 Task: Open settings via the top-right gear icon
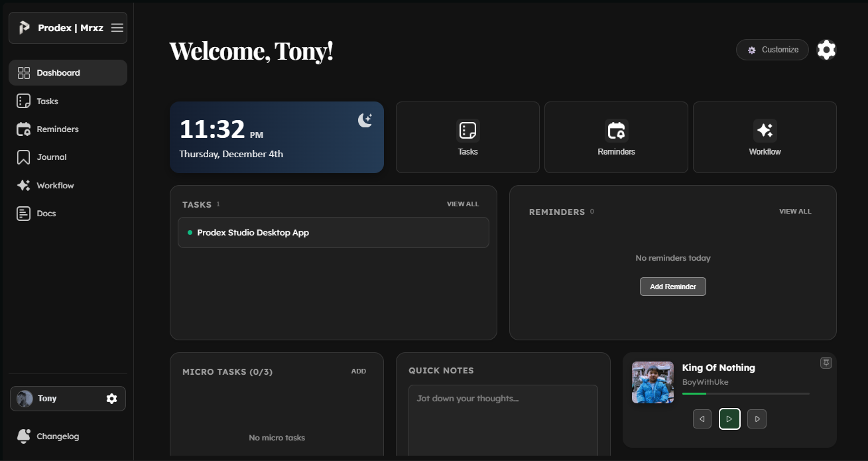(826, 49)
